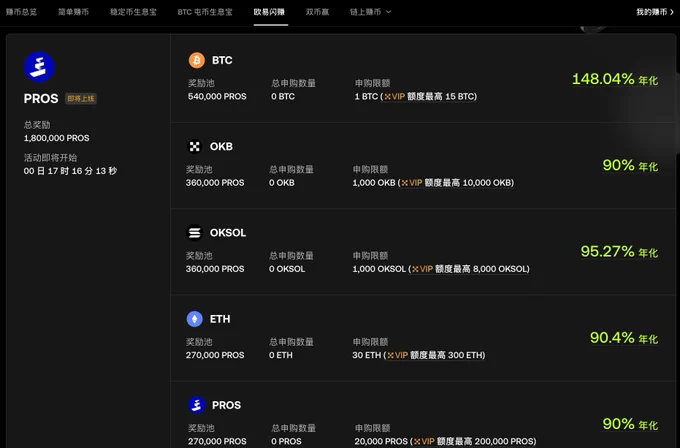Click the 活动即将开始 label
This screenshot has height=448, width=680.
click(x=50, y=158)
